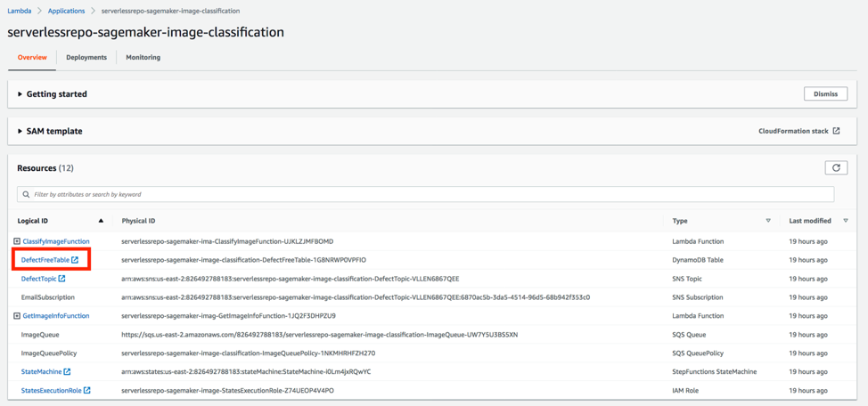The height and width of the screenshot is (406, 868).
Task: Switch to the Deployments tab
Action: click(x=86, y=58)
